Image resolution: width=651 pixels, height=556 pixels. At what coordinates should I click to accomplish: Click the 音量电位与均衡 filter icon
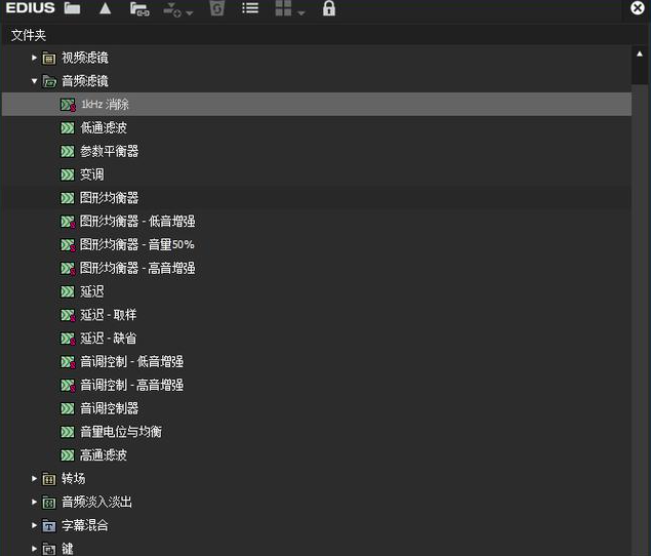coord(67,432)
